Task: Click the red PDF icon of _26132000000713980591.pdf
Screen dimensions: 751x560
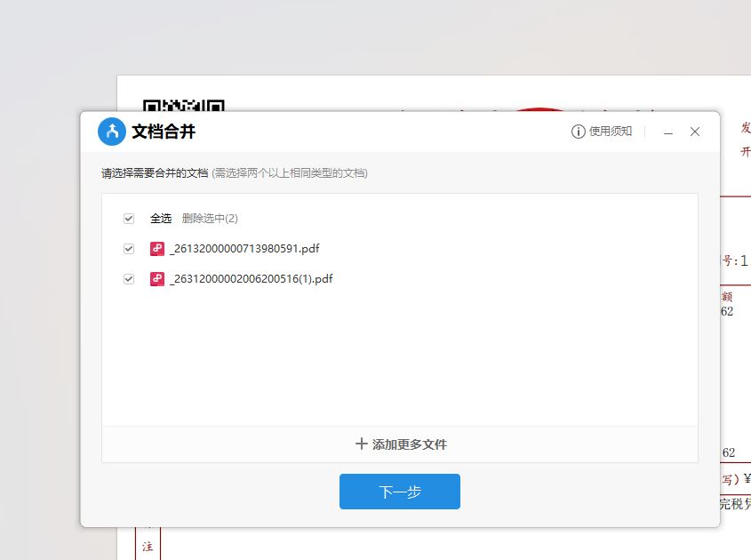Action: (x=156, y=250)
